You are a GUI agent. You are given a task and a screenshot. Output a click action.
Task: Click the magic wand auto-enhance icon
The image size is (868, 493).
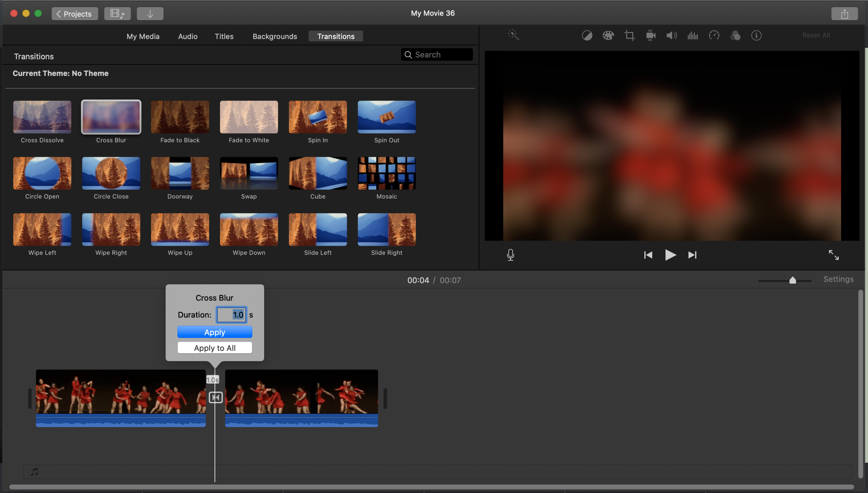[513, 35]
